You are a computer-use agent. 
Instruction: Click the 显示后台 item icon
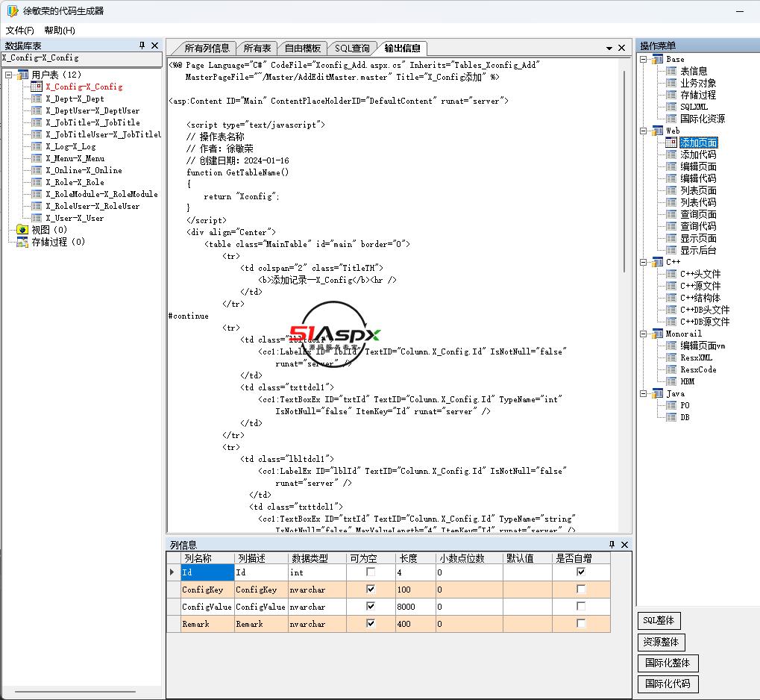pyautogui.click(x=671, y=250)
